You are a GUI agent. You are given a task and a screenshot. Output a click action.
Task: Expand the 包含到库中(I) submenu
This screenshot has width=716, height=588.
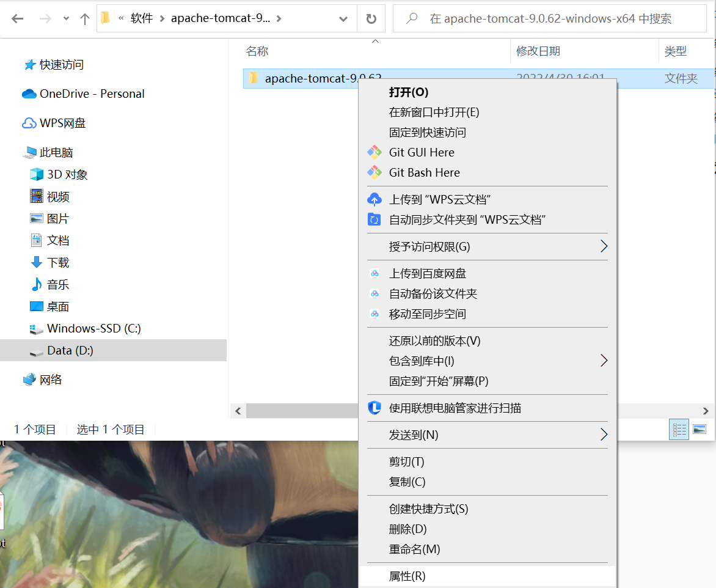[488, 361]
